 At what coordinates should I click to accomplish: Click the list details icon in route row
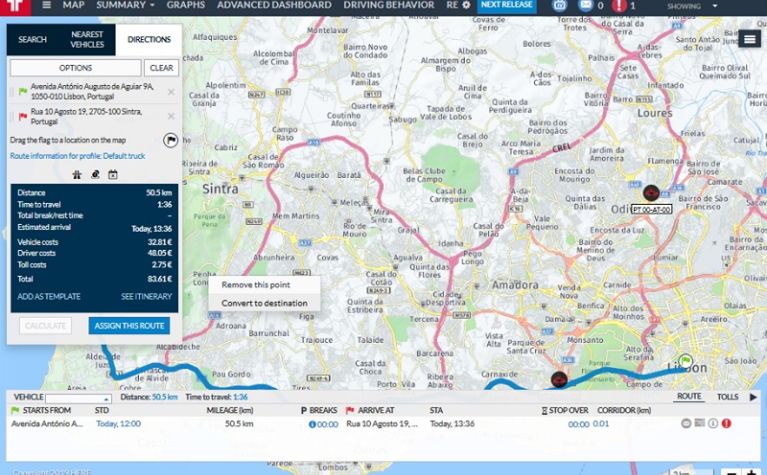click(699, 423)
